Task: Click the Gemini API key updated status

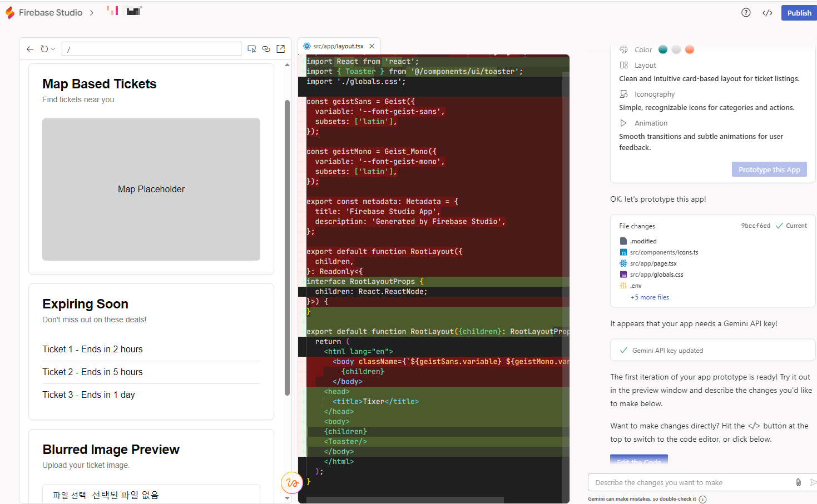Action: [712, 350]
